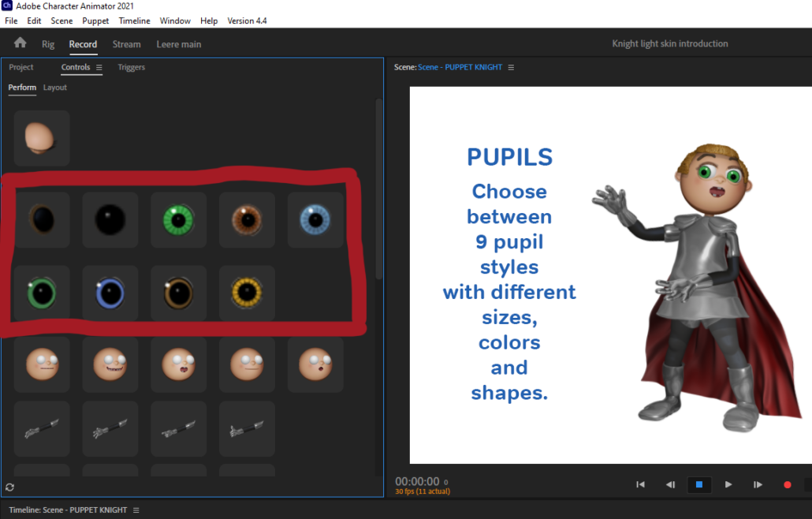Select the light blue iris pupil
This screenshot has height=519, width=812.
pyautogui.click(x=315, y=219)
